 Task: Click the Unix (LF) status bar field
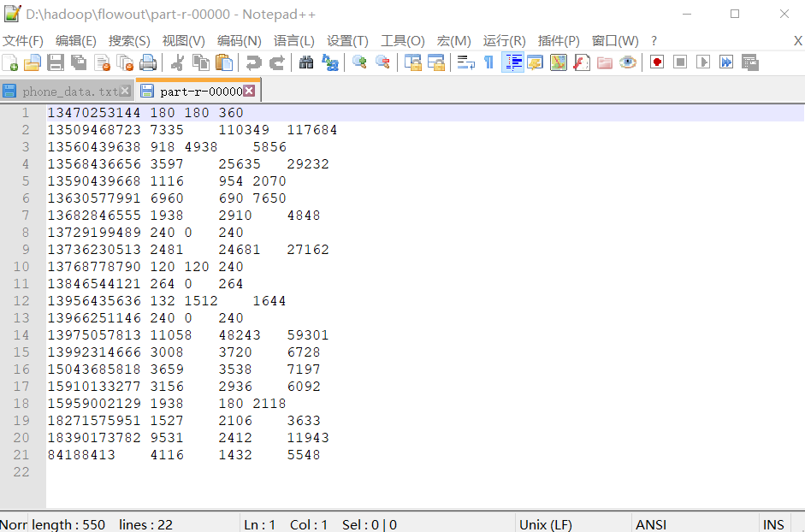point(545,524)
